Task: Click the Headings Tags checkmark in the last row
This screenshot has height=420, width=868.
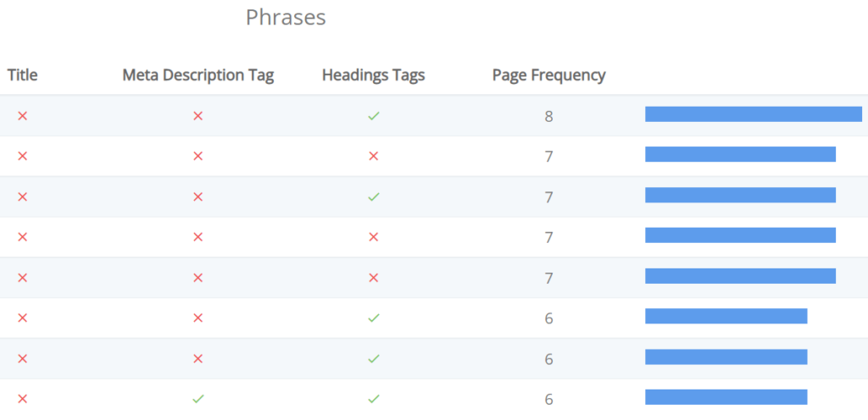Action: 374,399
